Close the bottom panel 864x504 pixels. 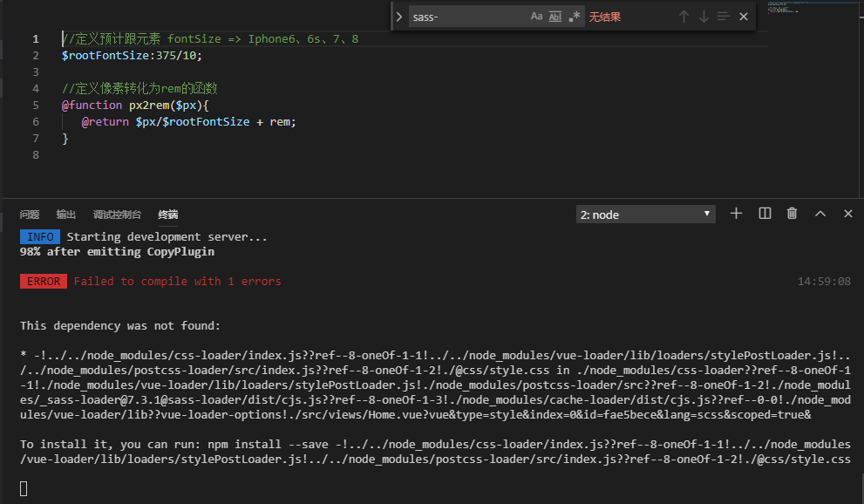tap(848, 214)
